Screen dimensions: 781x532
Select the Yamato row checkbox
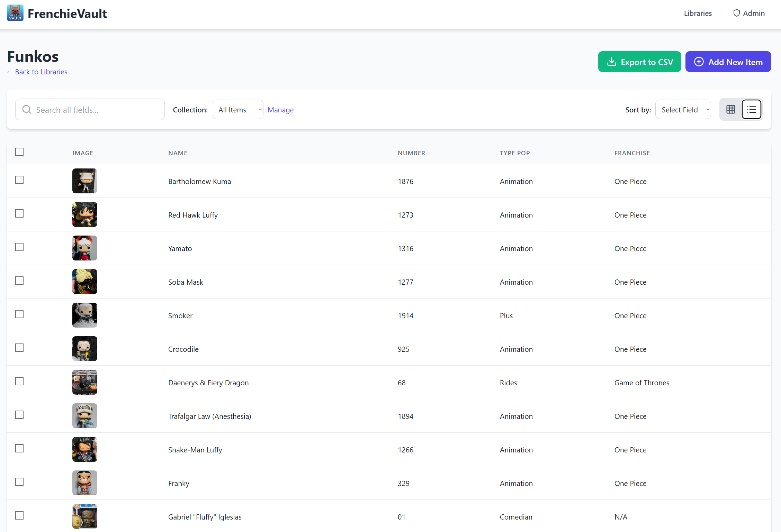click(19, 247)
